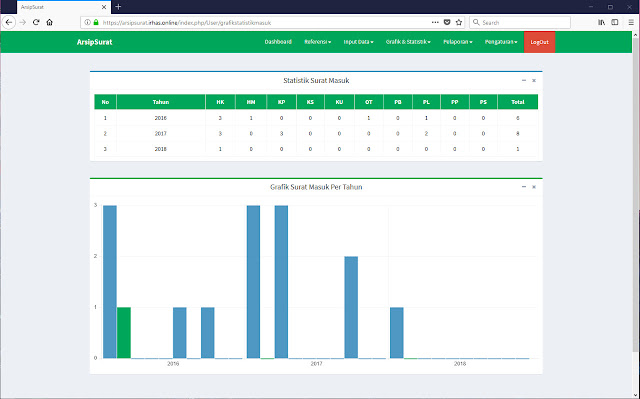Click the 2017 x-axis label on chart
This screenshot has width=640, height=399.
(316, 364)
